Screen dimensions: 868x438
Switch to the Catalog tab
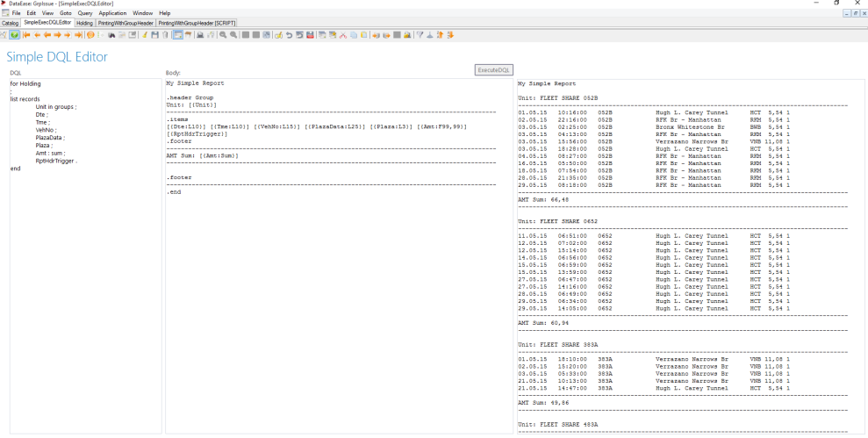coord(10,23)
